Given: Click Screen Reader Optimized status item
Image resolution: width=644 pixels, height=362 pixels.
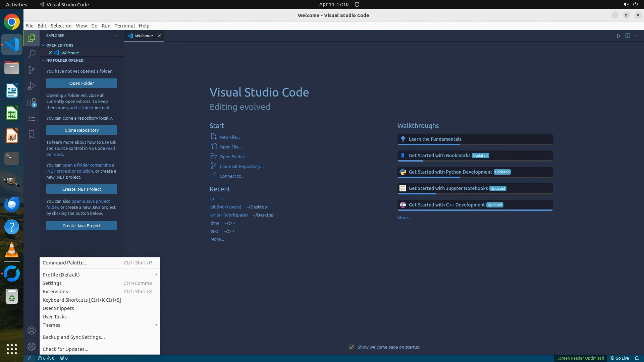Looking at the screenshot, I should (580, 358).
